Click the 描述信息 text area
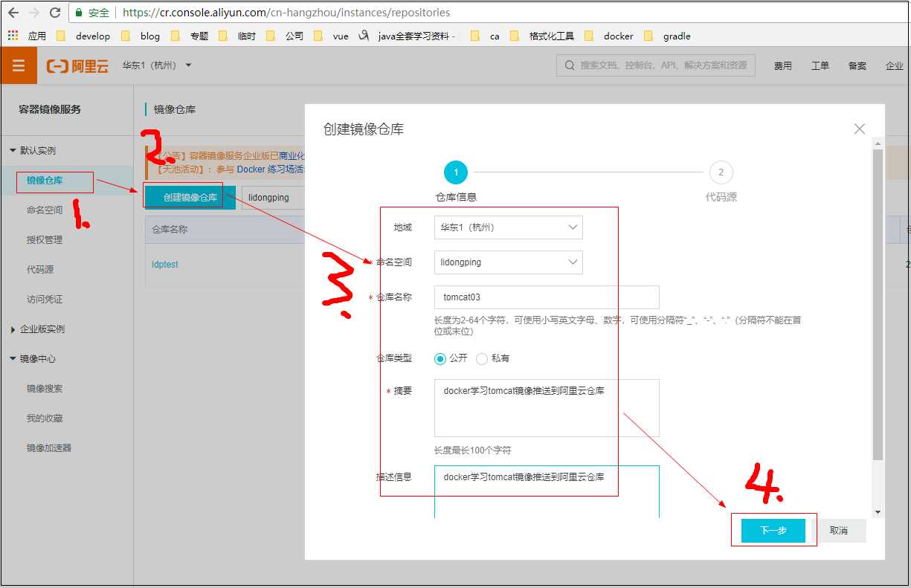The height and width of the screenshot is (588, 911). (x=547, y=491)
